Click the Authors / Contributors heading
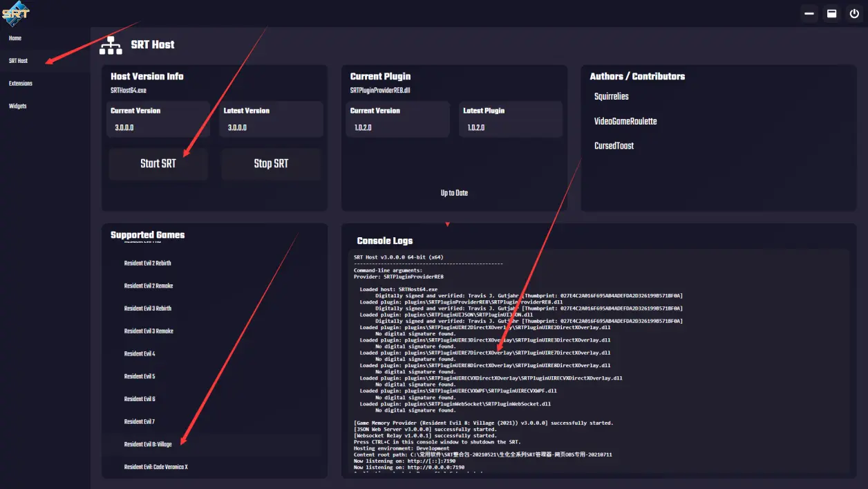The image size is (868, 489). tap(637, 77)
